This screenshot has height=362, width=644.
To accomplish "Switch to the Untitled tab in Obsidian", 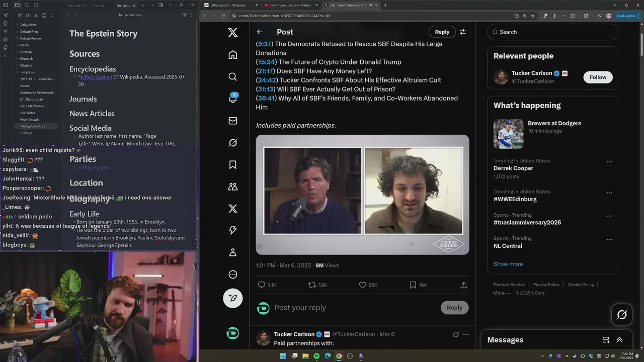I will [98, 6].
